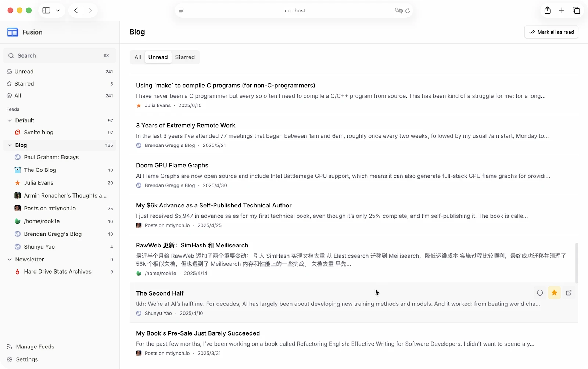
Task: Toggle star on The Second Half
Action: click(x=554, y=293)
